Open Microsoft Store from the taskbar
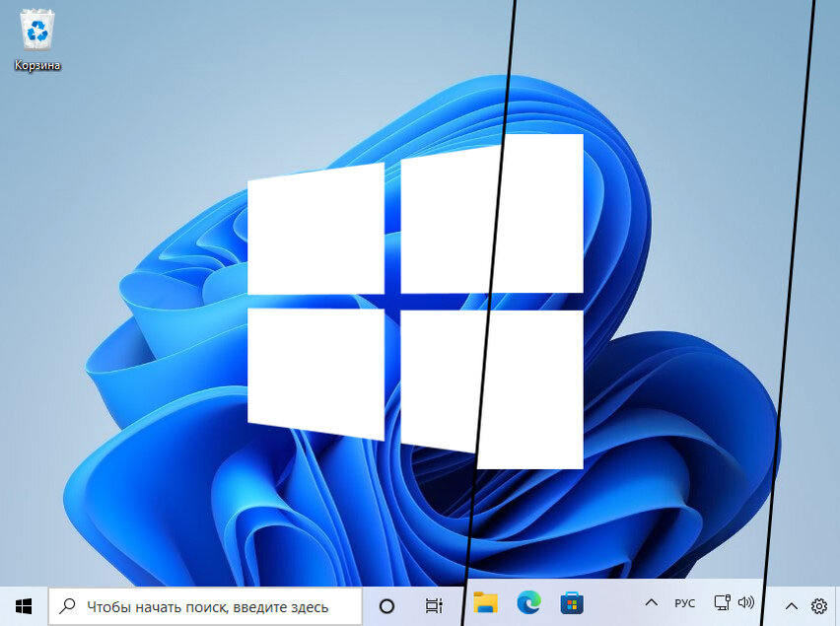This screenshot has width=840, height=626. [572, 604]
